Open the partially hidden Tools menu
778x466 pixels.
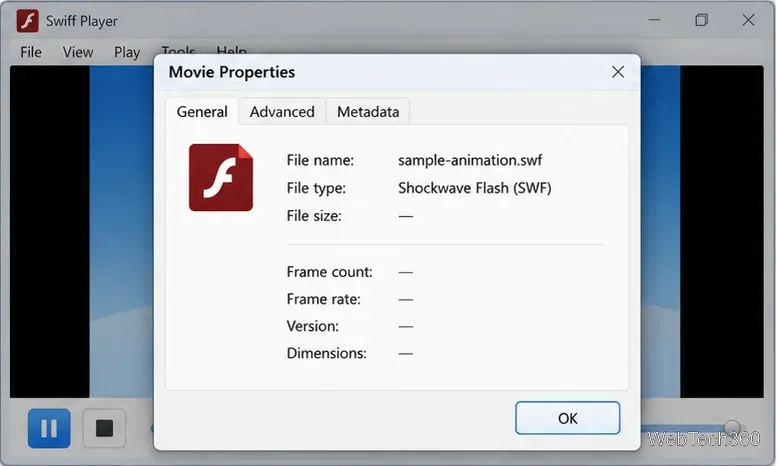[178, 49]
